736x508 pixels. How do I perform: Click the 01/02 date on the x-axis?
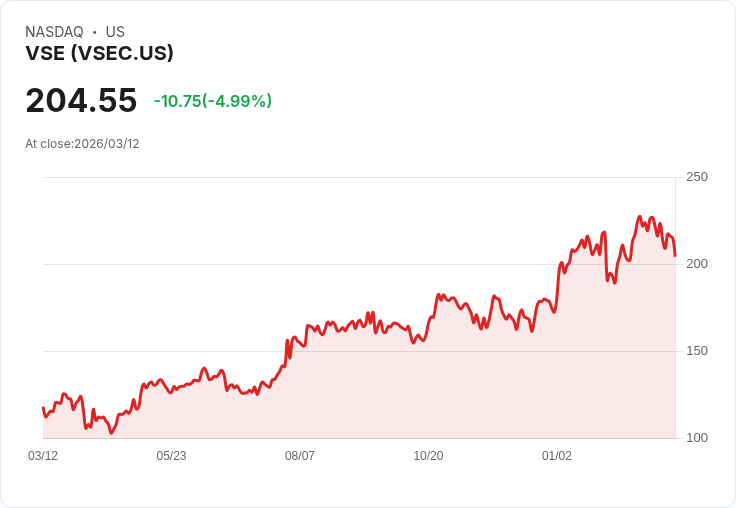click(557, 456)
